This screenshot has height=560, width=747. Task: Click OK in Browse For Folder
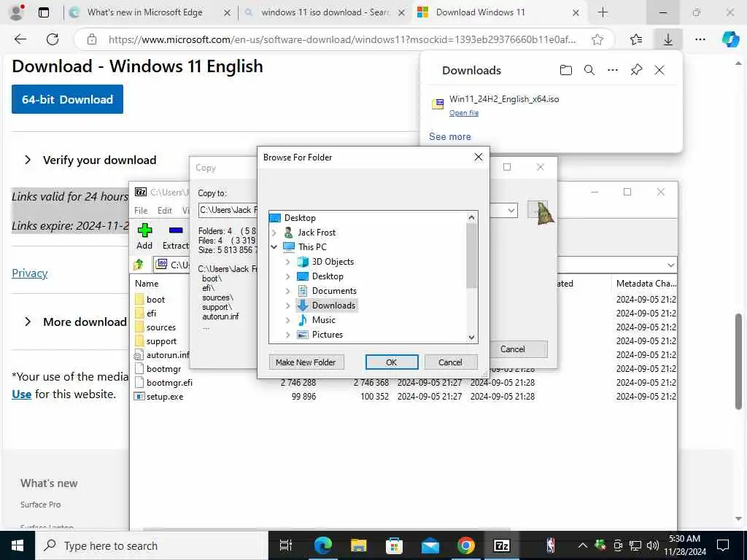392,362
